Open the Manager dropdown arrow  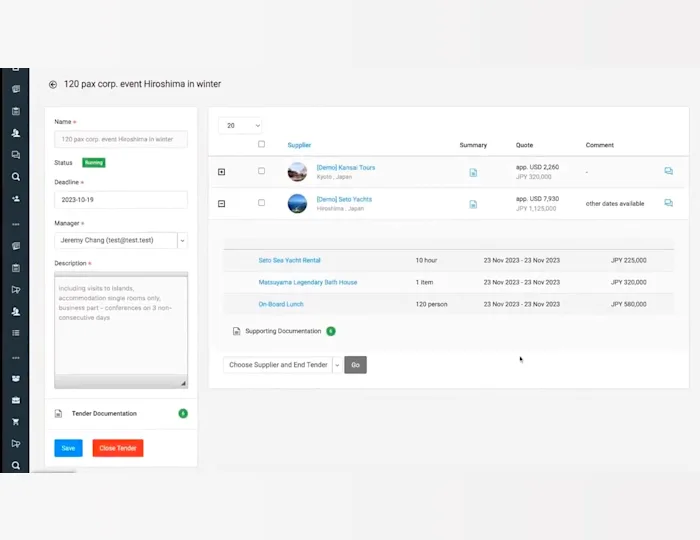click(182, 241)
